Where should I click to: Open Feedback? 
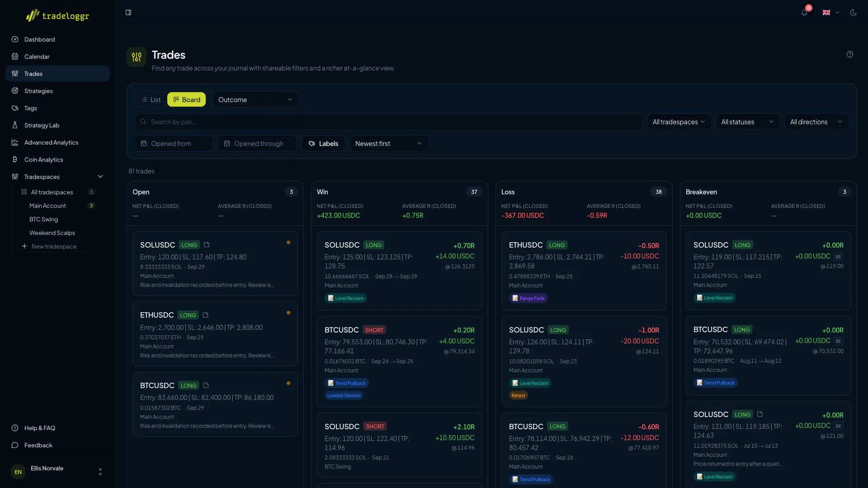(x=57, y=445)
